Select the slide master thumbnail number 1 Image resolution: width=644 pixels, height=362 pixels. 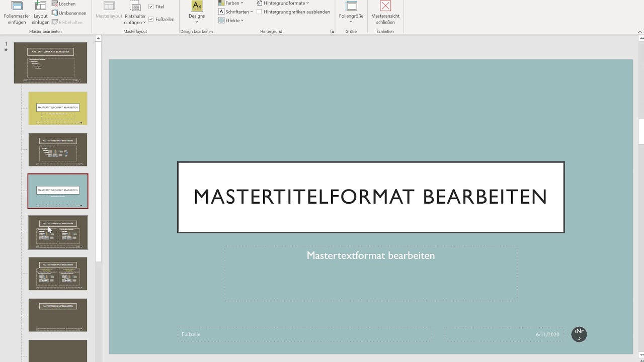[50, 63]
